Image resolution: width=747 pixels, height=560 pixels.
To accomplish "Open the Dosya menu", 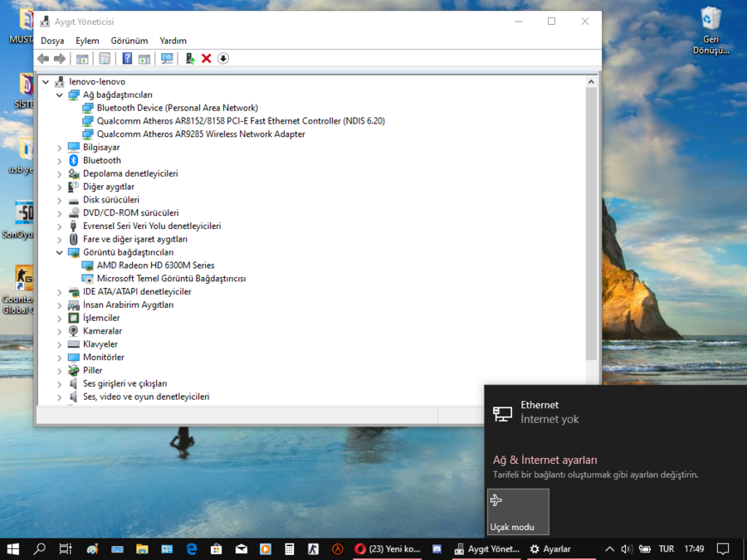I will point(52,41).
